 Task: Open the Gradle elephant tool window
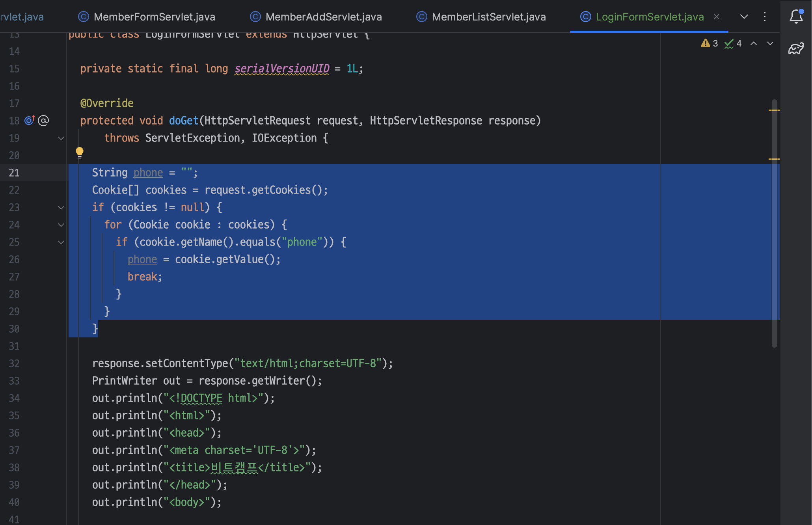pos(796,48)
